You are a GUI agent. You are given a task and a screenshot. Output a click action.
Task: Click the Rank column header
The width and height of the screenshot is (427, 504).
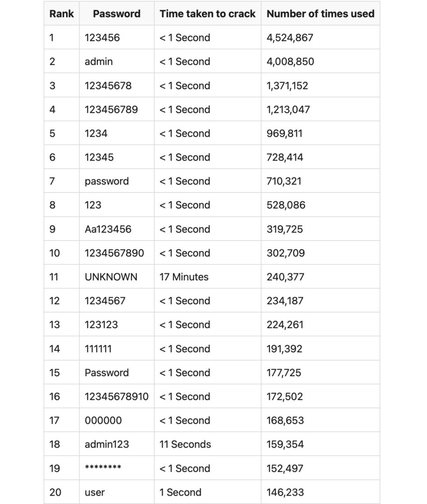62,14
